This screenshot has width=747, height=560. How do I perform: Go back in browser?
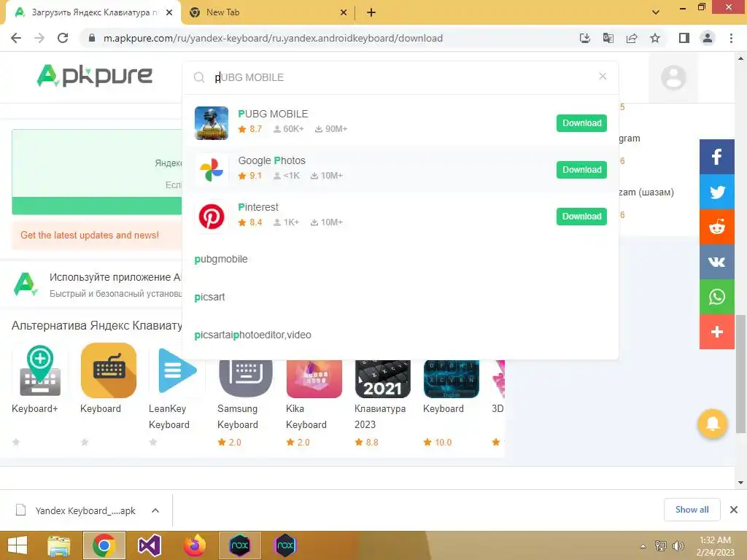click(16, 38)
